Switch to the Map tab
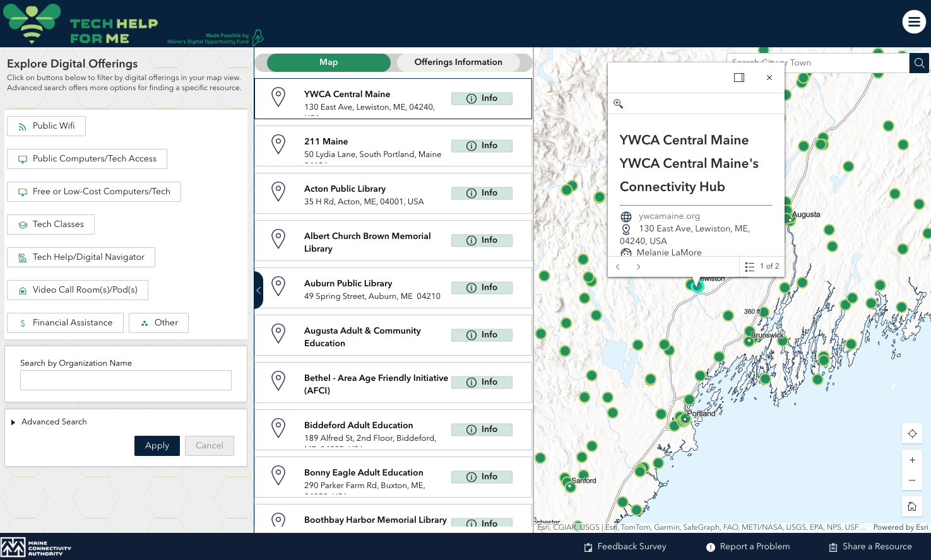The image size is (931, 560). pyautogui.click(x=329, y=62)
